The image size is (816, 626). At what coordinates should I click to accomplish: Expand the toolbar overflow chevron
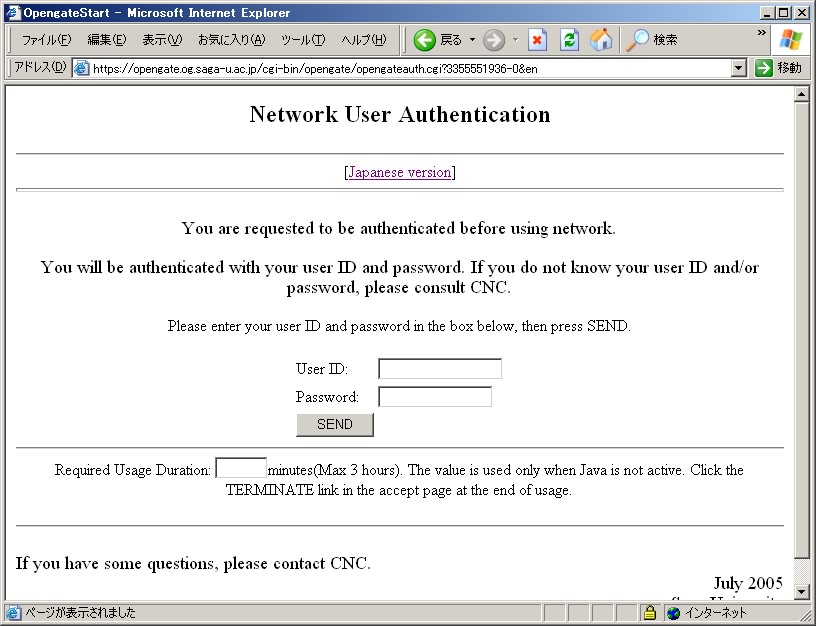(x=762, y=34)
